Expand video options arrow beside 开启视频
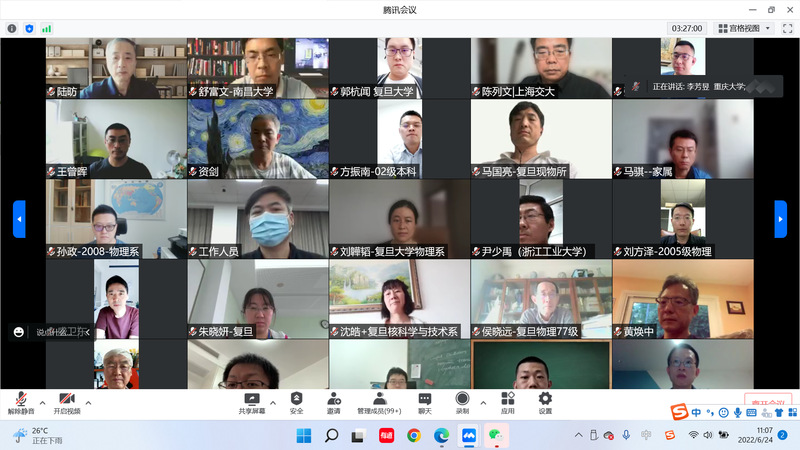 tap(88, 403)
